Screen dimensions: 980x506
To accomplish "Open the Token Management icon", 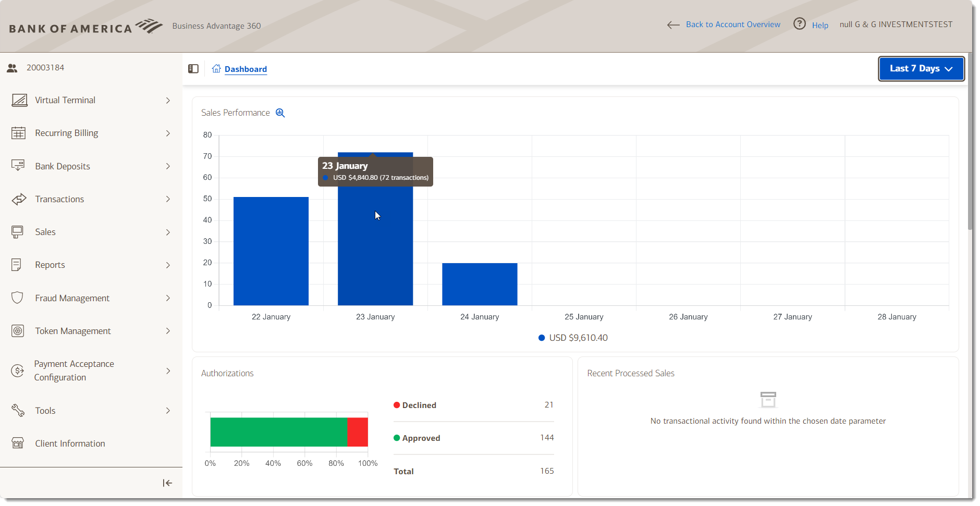I will pyautogui.click(x=18, y=330).
